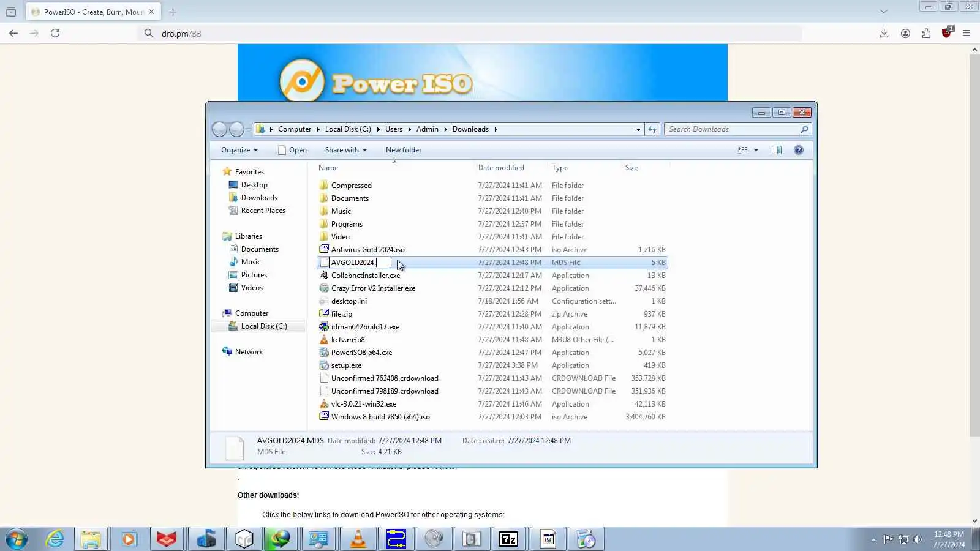The height and width of the screenshot is (551, 980).
Task: Open the Share with menu
Action: (x=346, y=150)
